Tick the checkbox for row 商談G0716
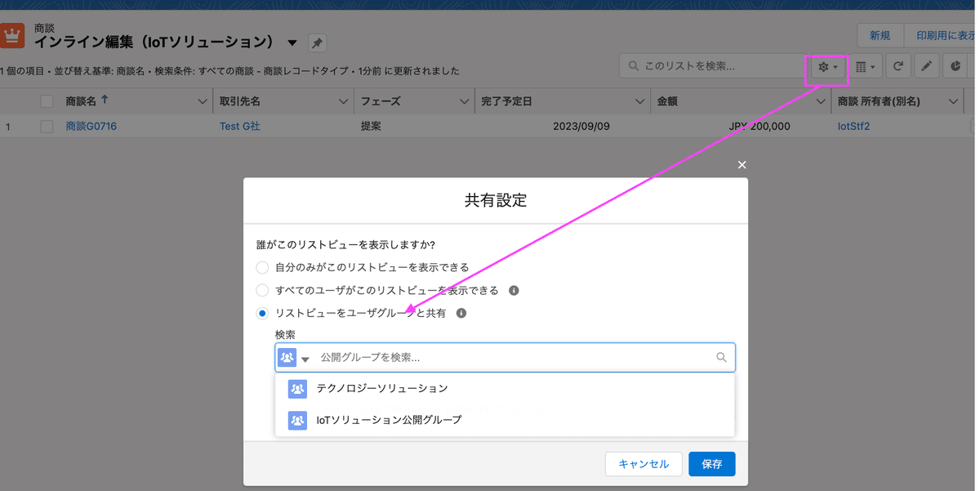The width and height of the screenshot is (980, 491). coord(47,127)
